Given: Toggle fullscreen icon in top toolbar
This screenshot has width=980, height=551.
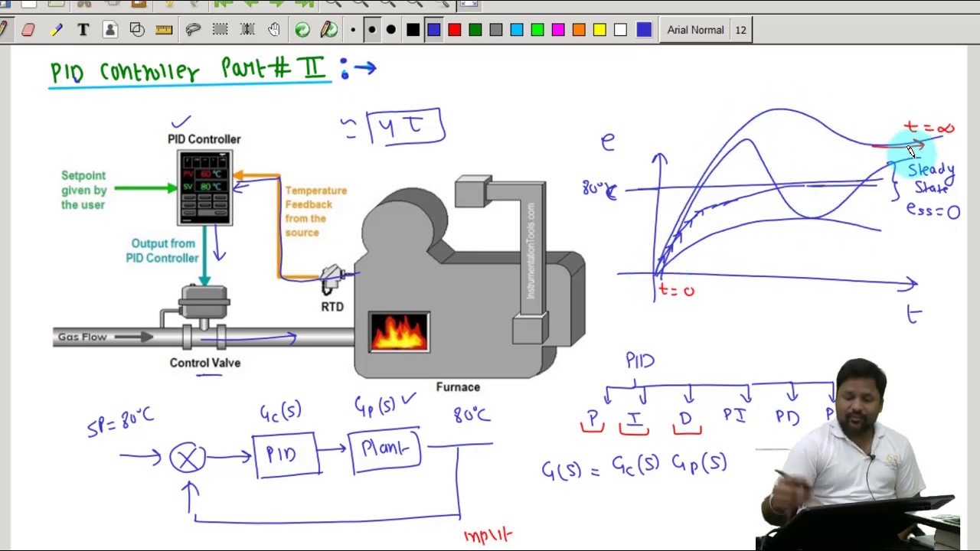Looking at the screenshot, I should [469, 4].
